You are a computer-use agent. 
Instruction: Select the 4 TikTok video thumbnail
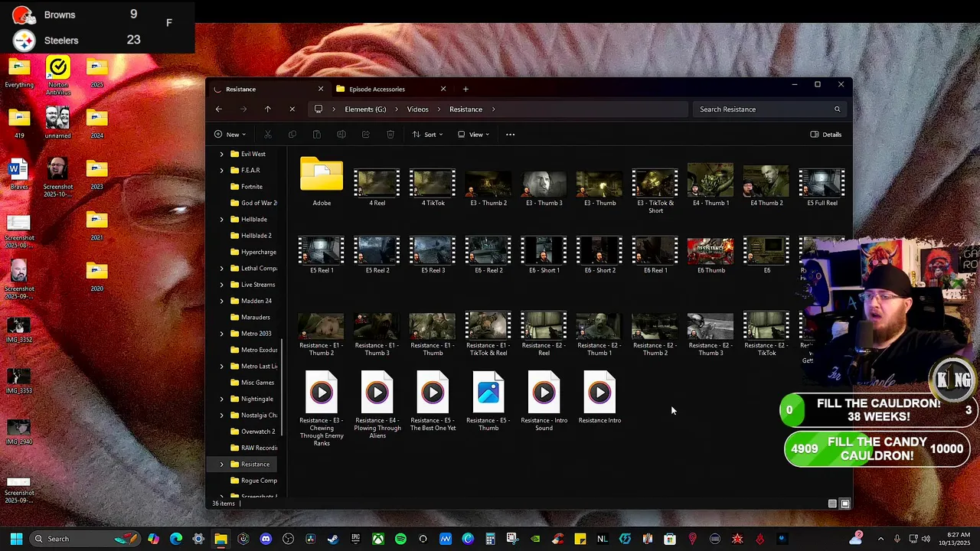(x=433, y=188)
